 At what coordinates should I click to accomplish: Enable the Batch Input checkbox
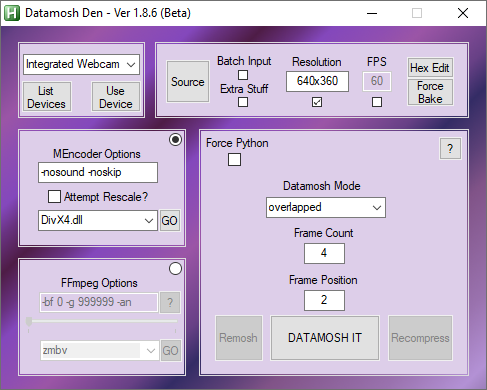point(243,75)
